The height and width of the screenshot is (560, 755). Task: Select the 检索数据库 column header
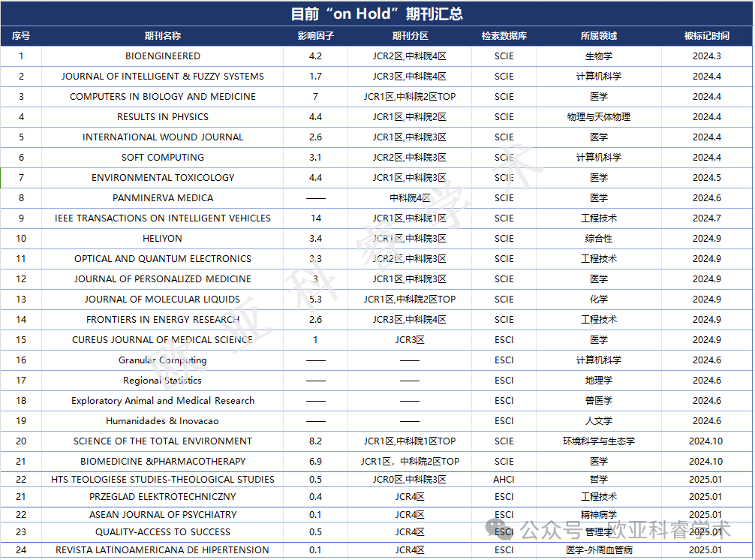[x=504, y=35]
